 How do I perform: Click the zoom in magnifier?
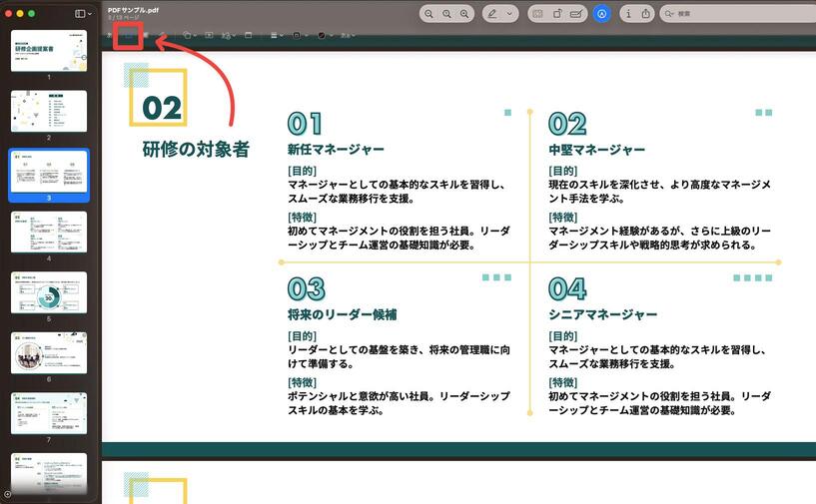click(464, 14)
